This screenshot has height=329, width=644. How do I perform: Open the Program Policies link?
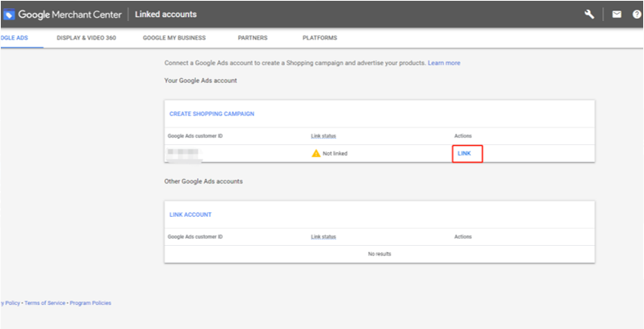coord(90,303)
